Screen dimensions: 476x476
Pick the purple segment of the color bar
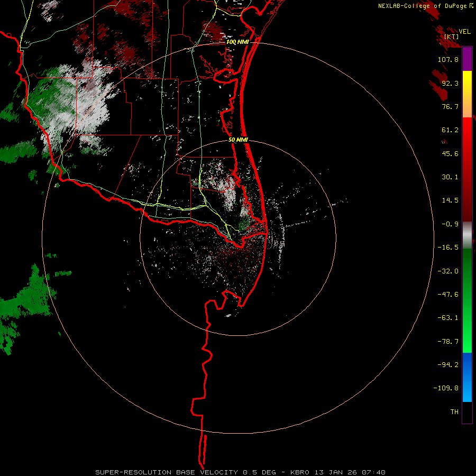pyautogui.click(x=467, y=59)
